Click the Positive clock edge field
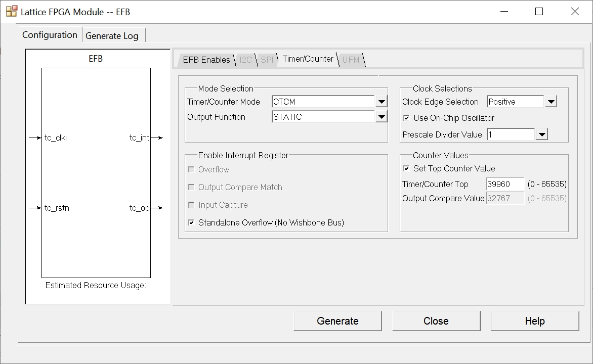This screenshot has height=364, width=593. 516,102
